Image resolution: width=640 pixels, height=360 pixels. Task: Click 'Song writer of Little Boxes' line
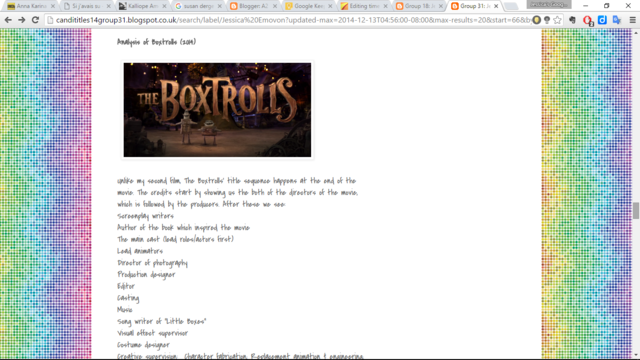[x=162, y=322]
